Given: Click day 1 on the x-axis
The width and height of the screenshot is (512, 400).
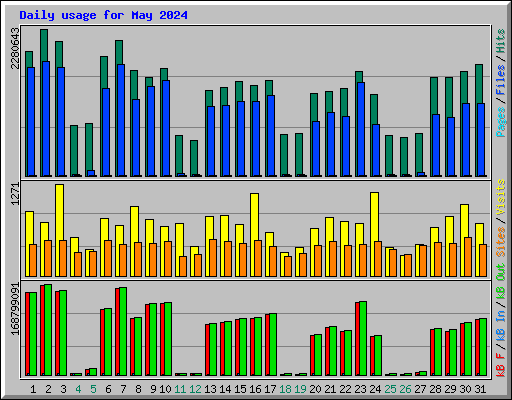Looking at the screenshot, I should point(33,389).
